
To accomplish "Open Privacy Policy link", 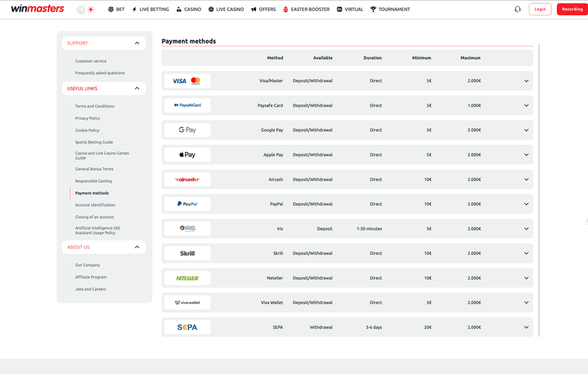I will 87,118.
